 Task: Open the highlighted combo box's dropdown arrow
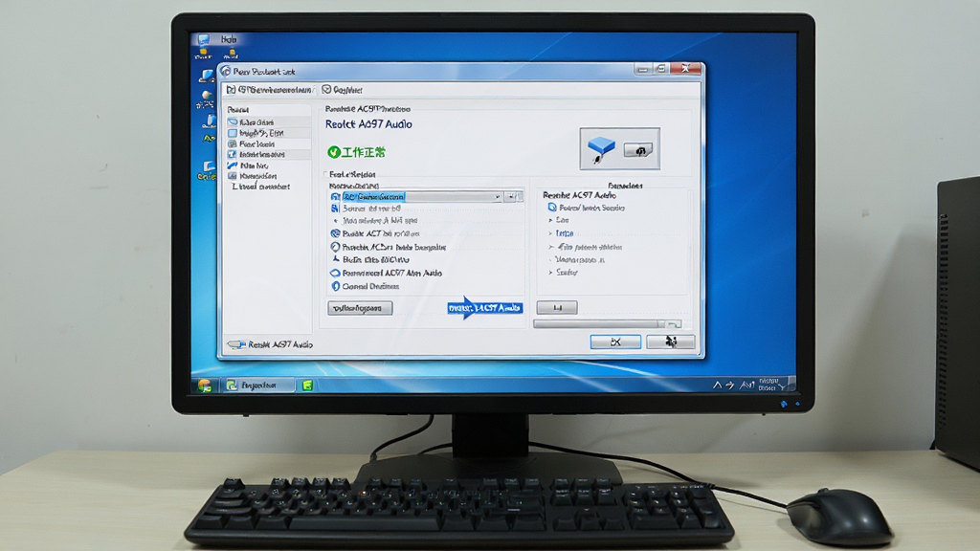[498, 197]
